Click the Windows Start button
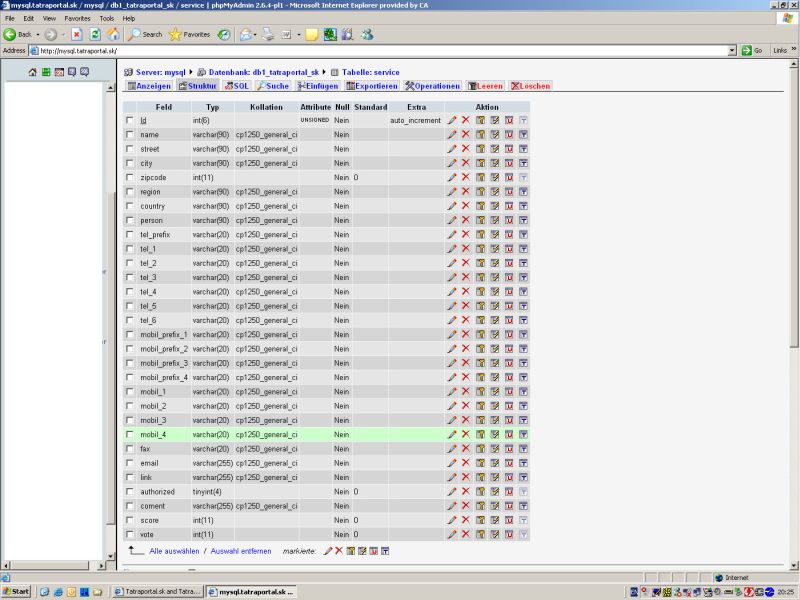This screenshot has height=600, width=800. point(16,592)
